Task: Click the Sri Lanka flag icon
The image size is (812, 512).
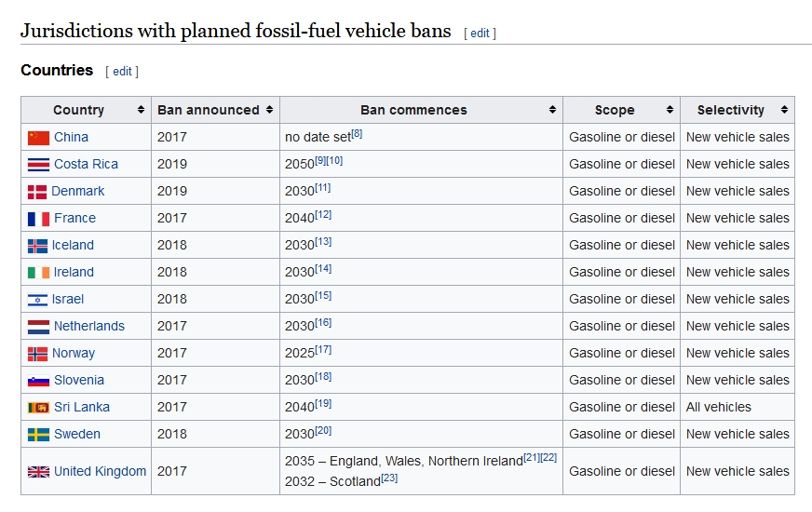Action: [38, 408]
